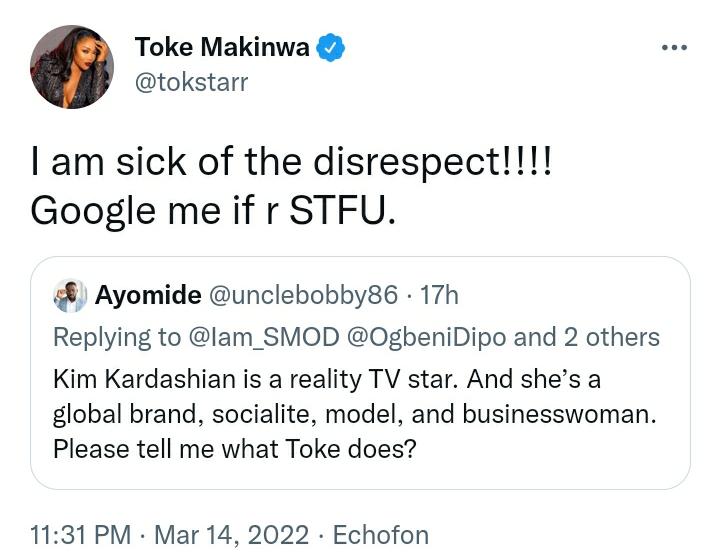This screenshot has height=558, width=720.
Task: Click the 'I am sick of the disrespect' text
Action: pyautogui.click(x=290, y=164)
